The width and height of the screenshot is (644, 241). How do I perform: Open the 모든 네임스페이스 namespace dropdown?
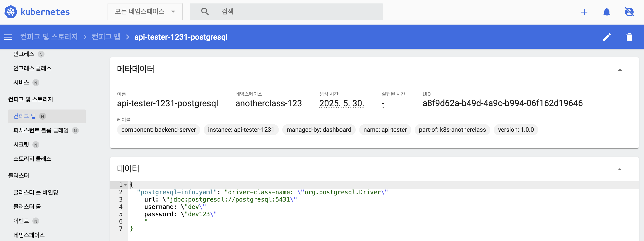coord(145,11)
